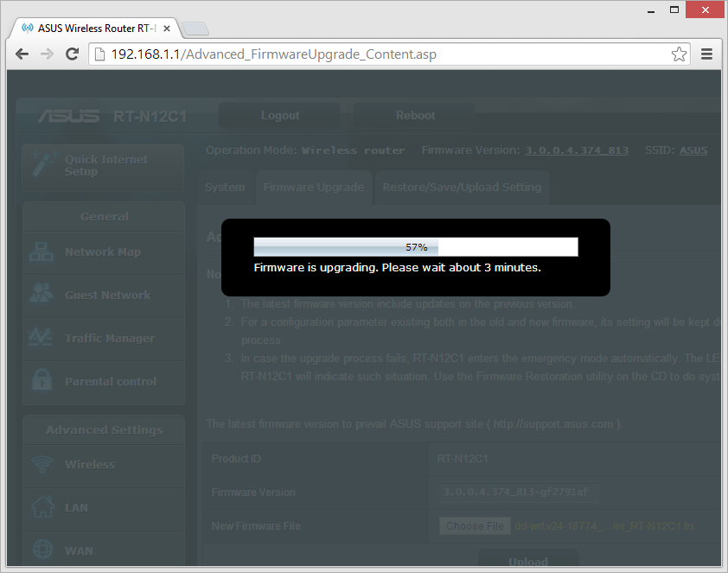The image size is (728, 573).
Task: Click the firmware version 3.0.0.4.374_813 link
Action: (x=577, y=150)
